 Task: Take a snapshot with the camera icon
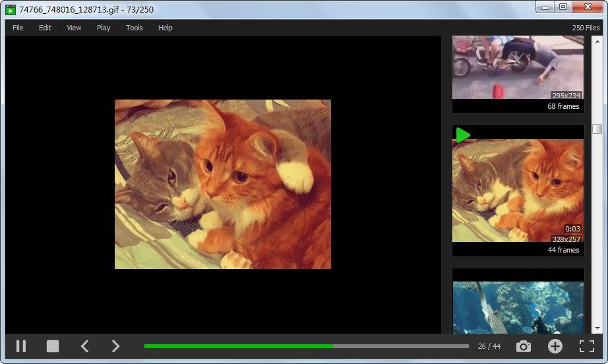523,346
